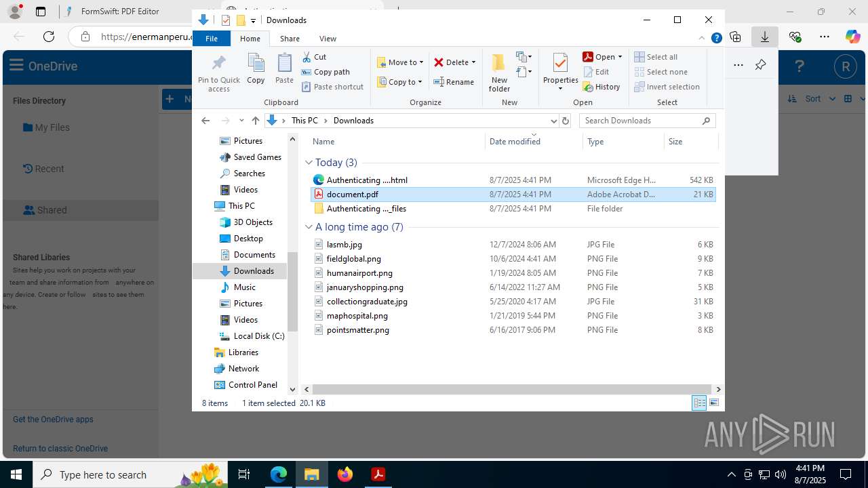Select Local Disk (C:) in navigation pane
Screen dimensions: 868x488
(x=252, y=336)
